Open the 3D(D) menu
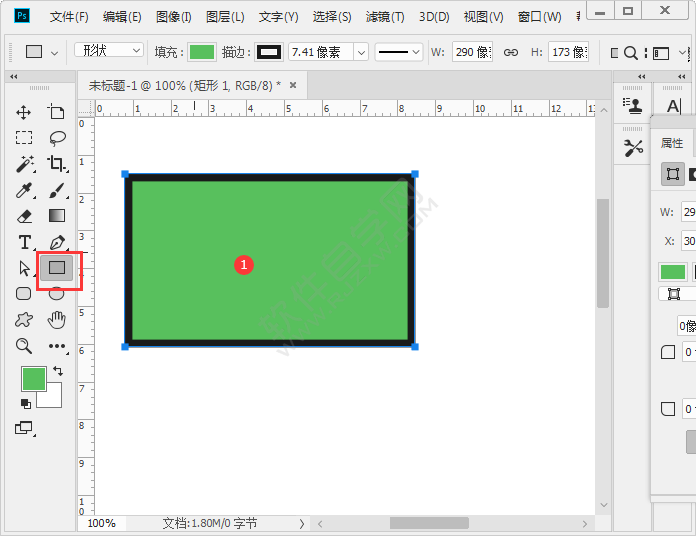The height and width of the screenshot is (536, 696). (x=434, y=17)
